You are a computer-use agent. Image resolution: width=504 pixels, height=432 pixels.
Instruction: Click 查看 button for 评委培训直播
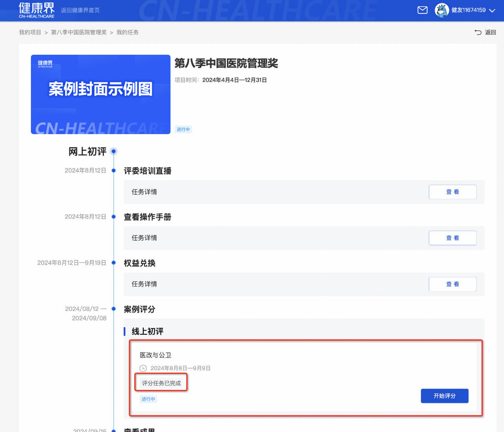point(453,192)
